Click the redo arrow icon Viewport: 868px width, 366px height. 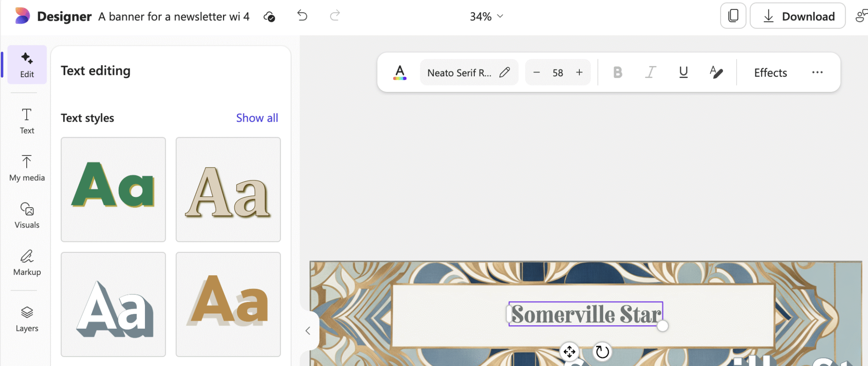point(335,16)
